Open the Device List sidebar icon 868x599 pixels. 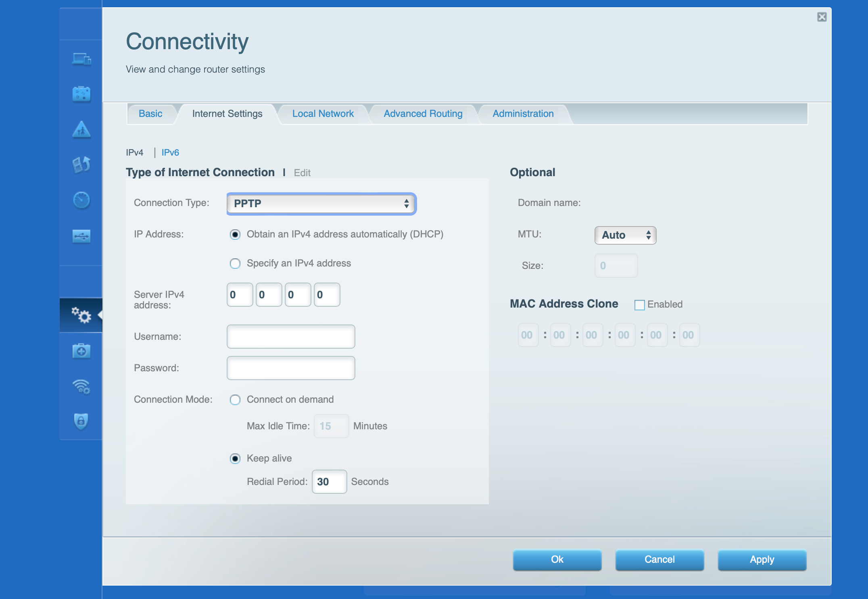tap(81, 59)
